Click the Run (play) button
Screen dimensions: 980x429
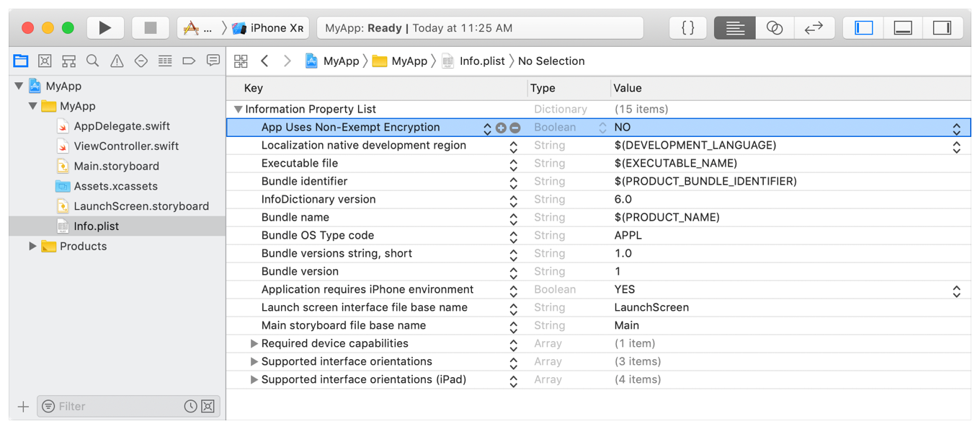click(x=105, y=28)
